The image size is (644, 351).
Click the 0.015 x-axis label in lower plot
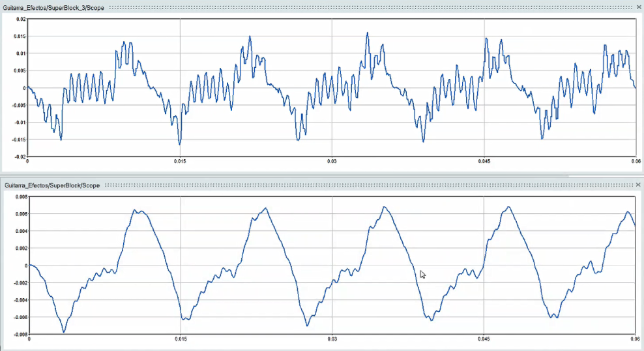coord(181,339)
